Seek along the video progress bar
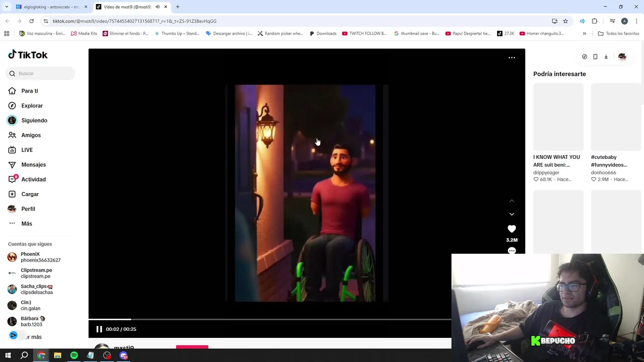 (x=270, y=319)
